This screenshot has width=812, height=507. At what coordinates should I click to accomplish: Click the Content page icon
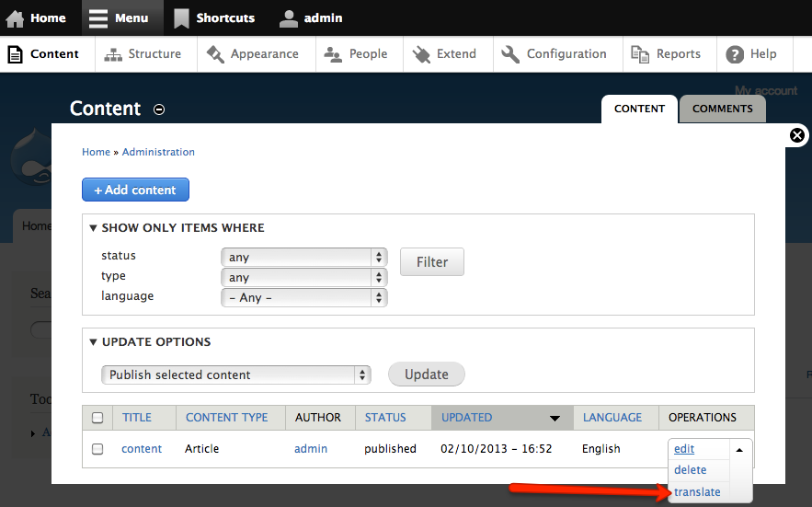(x=15, y=54)
